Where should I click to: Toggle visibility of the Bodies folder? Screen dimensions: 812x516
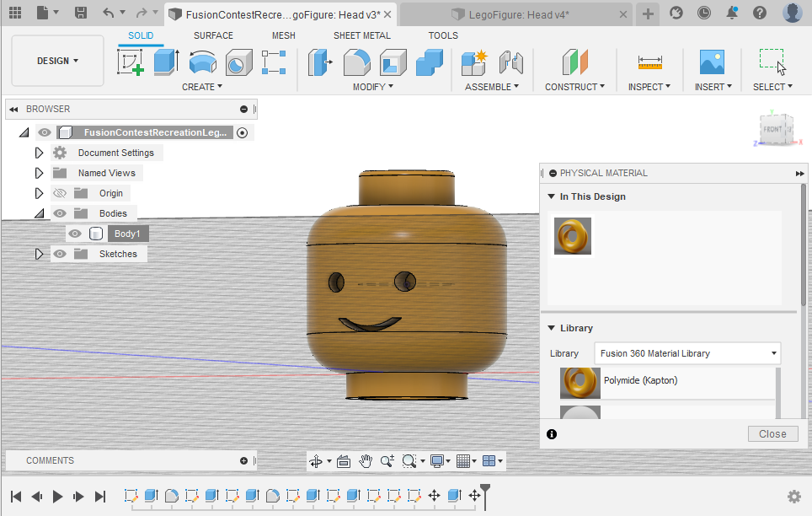click(x=60, y=213)
